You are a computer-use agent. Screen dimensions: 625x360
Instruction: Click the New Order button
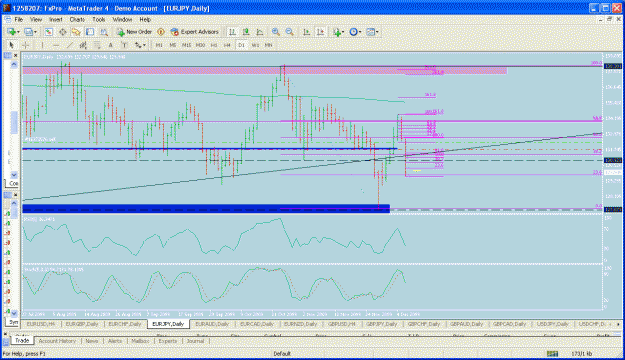point(134,32)
